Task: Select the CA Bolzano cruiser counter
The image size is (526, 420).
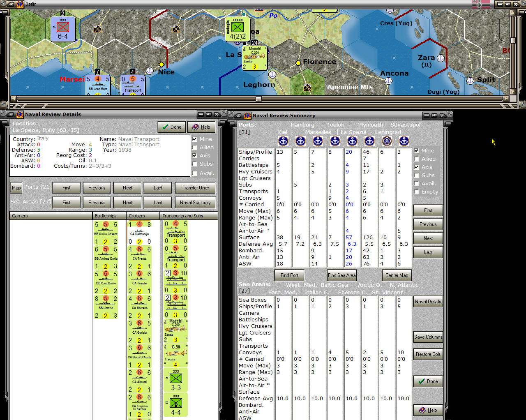Action: click(x=140, y=307)
